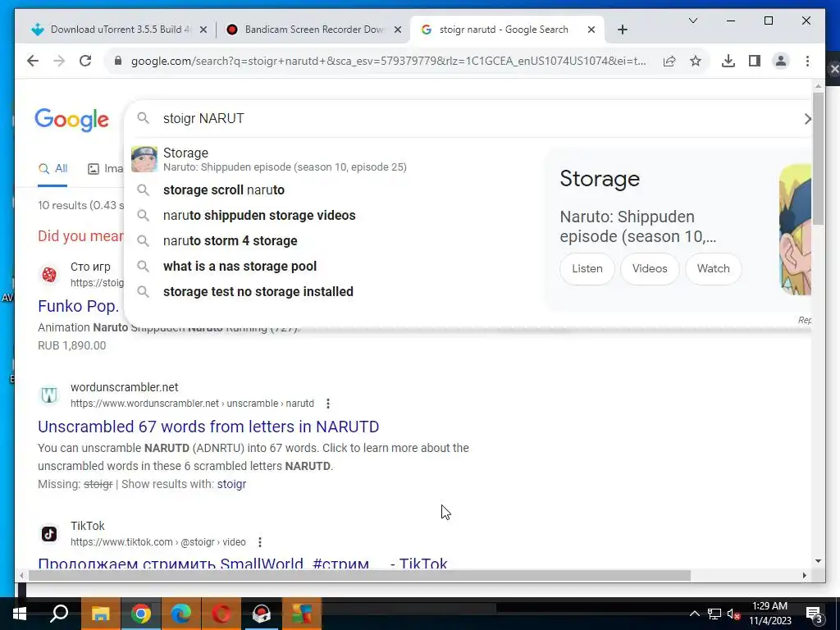
Task: Open more options for TikTok result
Action: pos(260,542)
